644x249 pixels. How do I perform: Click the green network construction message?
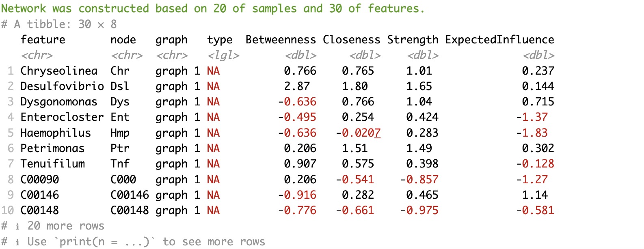[x=212, y=9]
